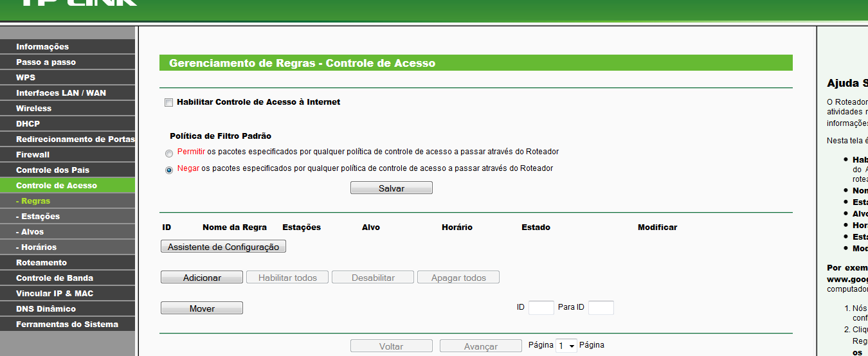Click the Apagar todos button
The image size is (868, 356).
point(458,278)
